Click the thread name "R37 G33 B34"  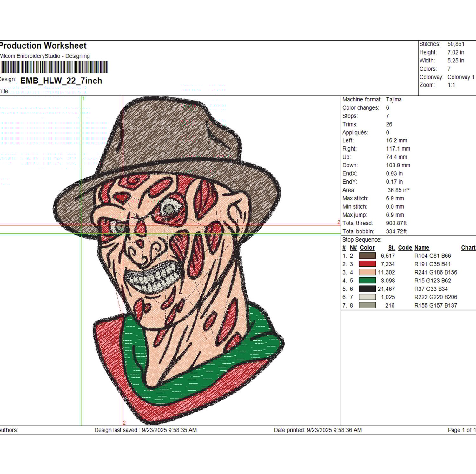[431, 289]
